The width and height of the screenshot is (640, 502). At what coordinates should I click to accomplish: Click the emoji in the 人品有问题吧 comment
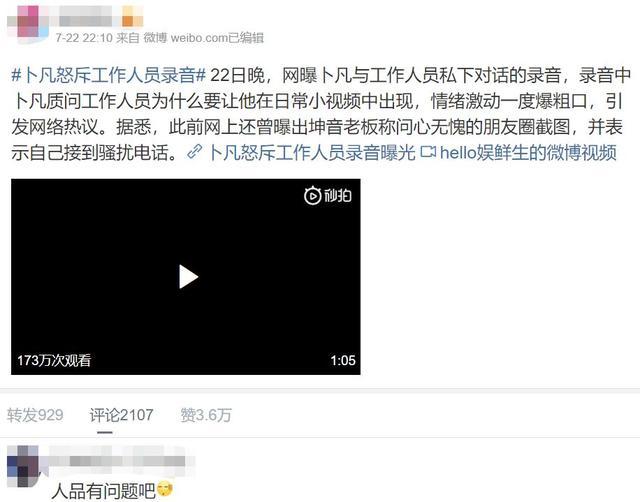pyautogui.click(x=165, y=489)
